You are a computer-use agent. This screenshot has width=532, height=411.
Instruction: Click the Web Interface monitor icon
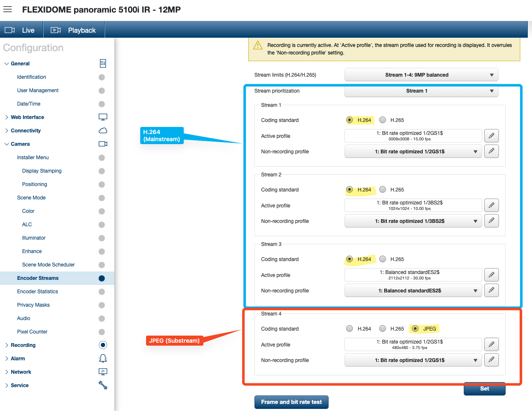point(103,117)
